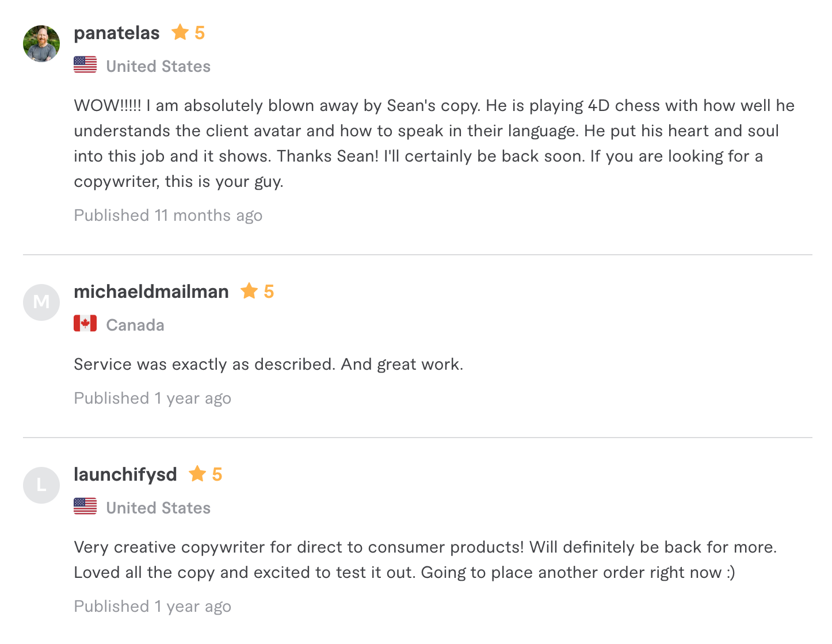This screenshot has height=644, width=832.
Task: Click the US flag under launchifysd
Action: [x=85, y=507]
